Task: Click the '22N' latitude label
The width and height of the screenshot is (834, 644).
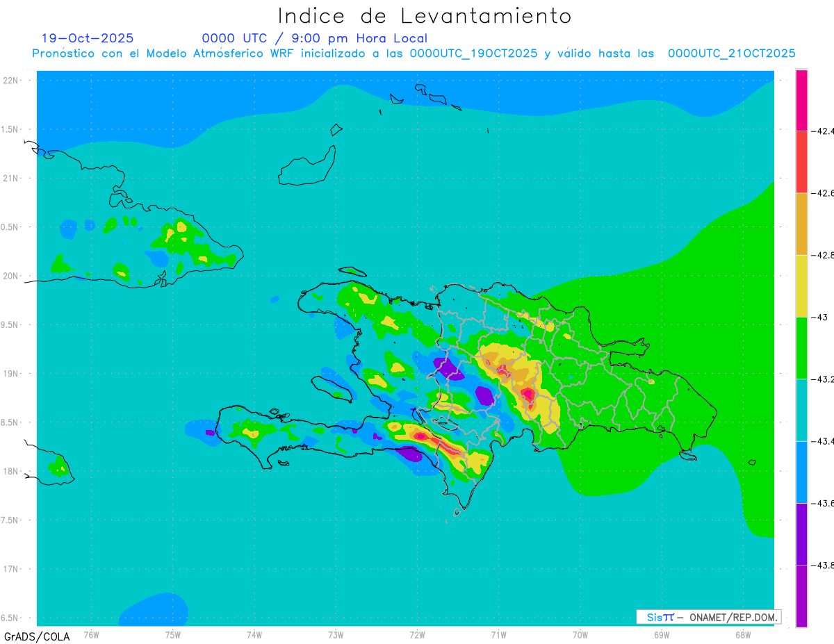Action: point(10,81)
